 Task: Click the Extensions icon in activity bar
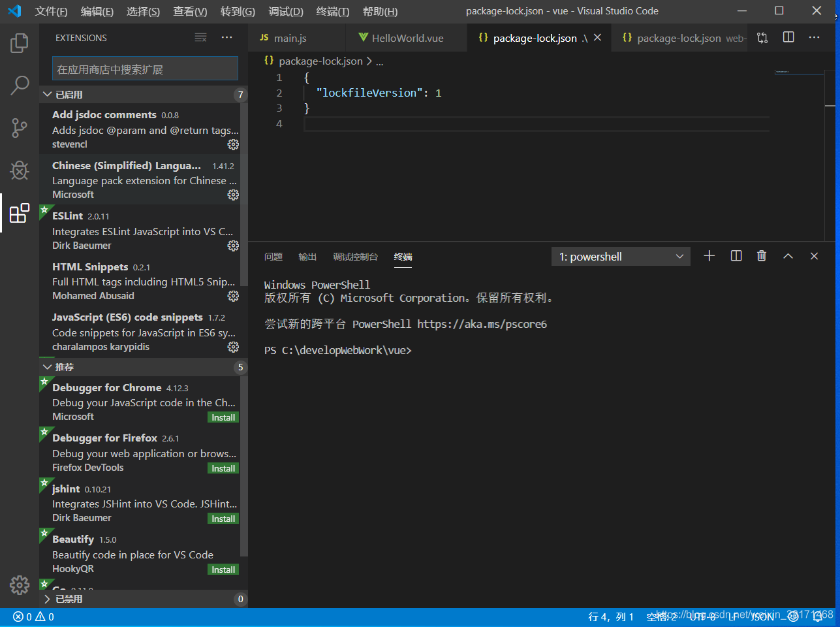point(20,213)
